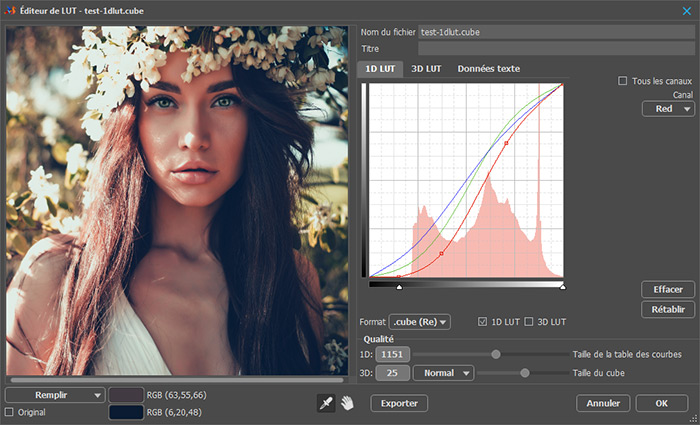Uncheck the 1D LUT export checkbox
The height and width of the screenshot is (425, 700).
(482, 321)
